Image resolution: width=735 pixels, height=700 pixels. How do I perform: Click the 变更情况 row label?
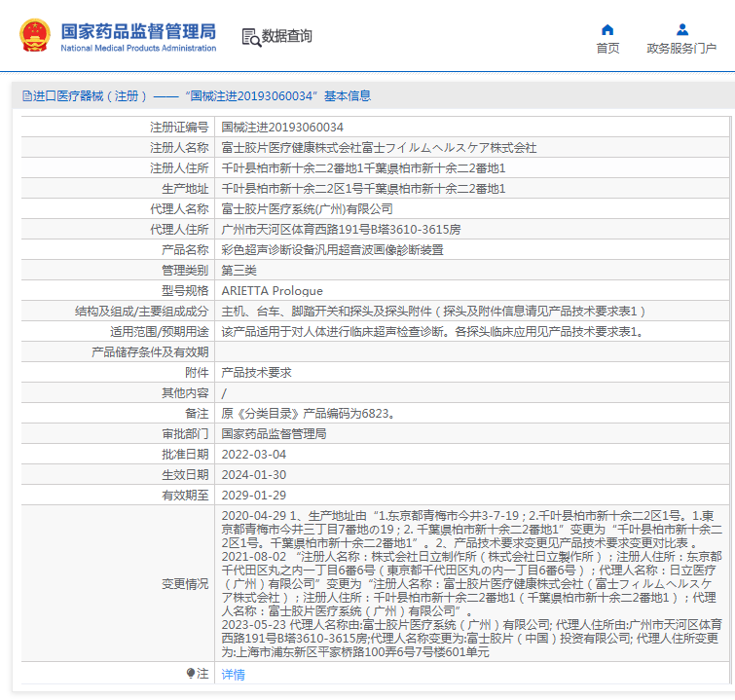[x=184, y=584]
